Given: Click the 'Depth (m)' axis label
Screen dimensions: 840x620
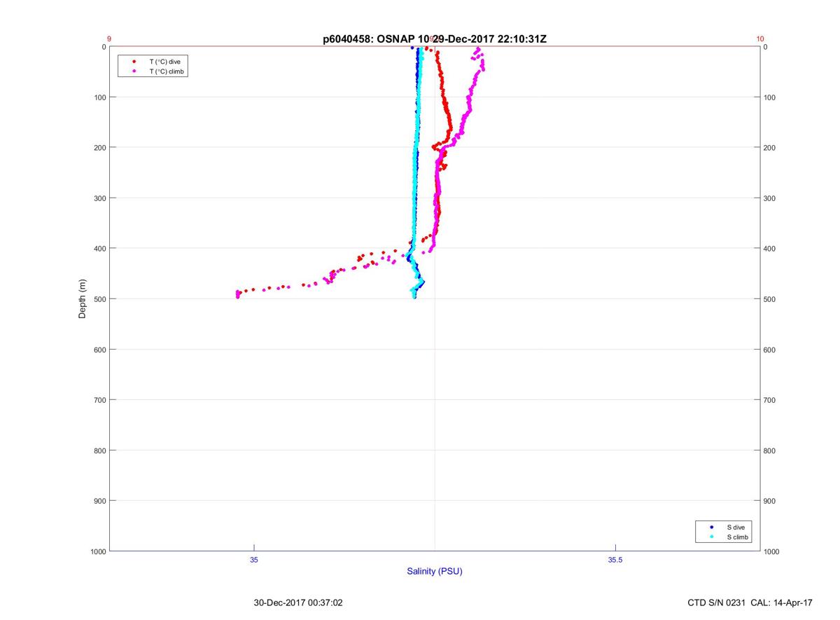Looking at the screenshot, I should pyautogui.click(x=83, y=298).
